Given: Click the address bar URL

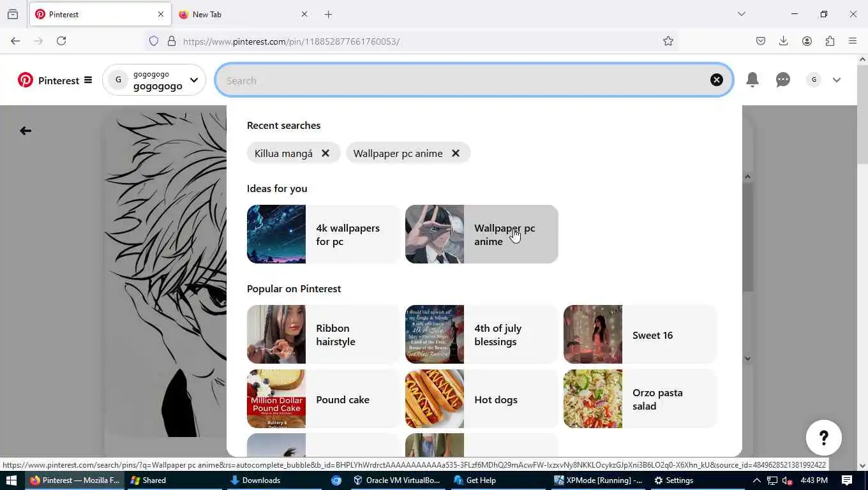Looking at the screenshot, I should (x=291, y=41).
